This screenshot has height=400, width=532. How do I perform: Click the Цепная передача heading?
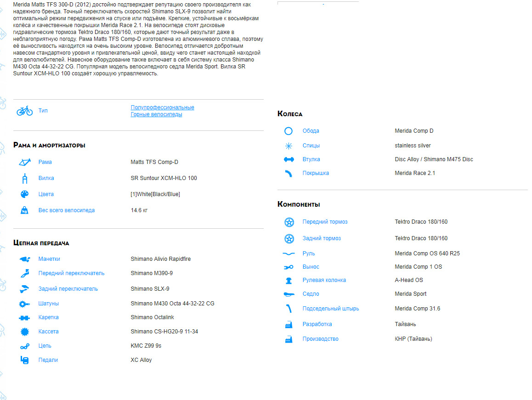[41, 243]
